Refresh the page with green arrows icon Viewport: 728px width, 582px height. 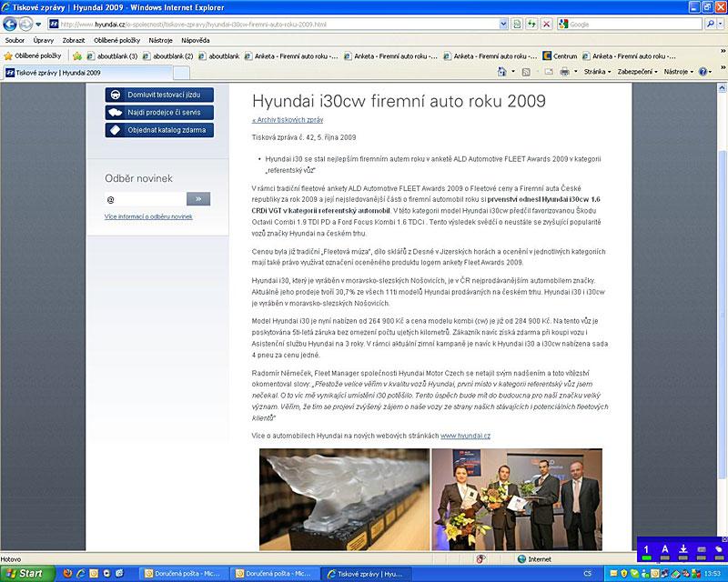(x=531, y=25)
